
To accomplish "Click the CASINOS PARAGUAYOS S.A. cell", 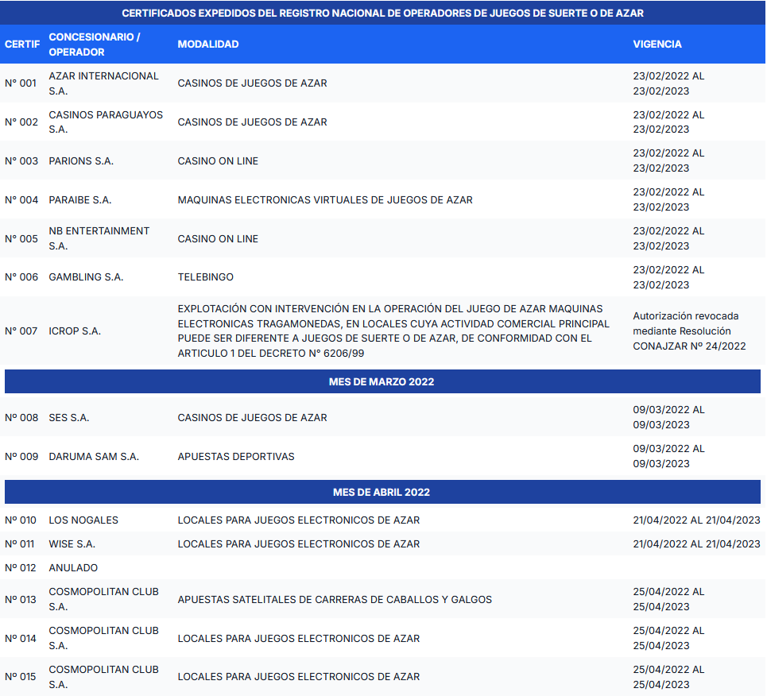I will tap(105, 122).
